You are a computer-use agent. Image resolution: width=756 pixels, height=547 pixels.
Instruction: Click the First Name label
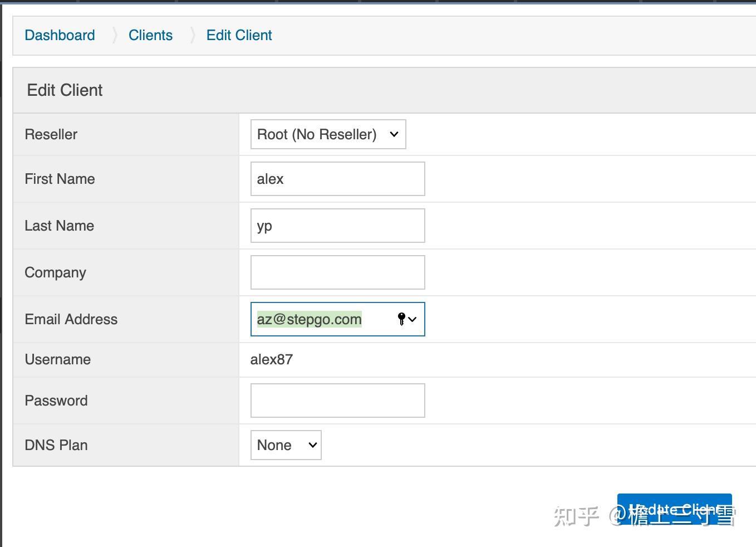click(60, 179)
